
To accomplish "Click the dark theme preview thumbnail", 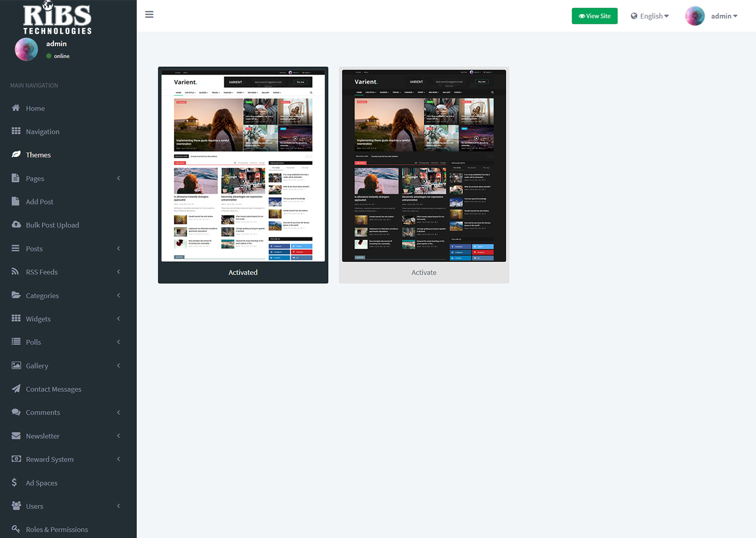I will (424, 166).
